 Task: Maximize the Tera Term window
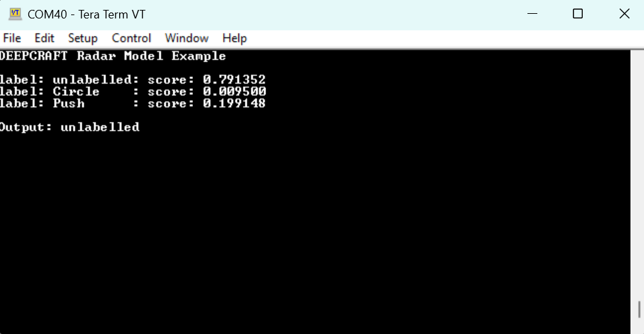tap(577, 13)
